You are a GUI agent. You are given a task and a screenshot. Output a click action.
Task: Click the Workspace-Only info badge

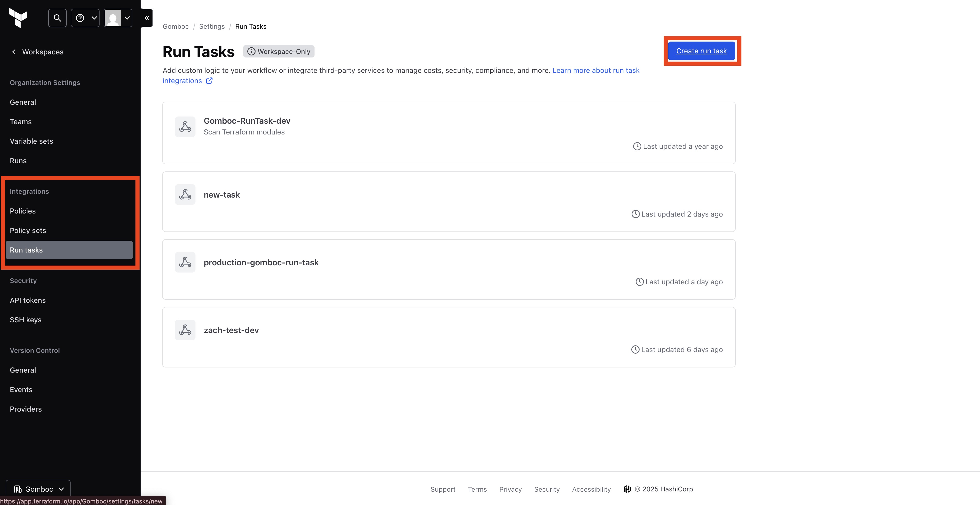[279, 51]
